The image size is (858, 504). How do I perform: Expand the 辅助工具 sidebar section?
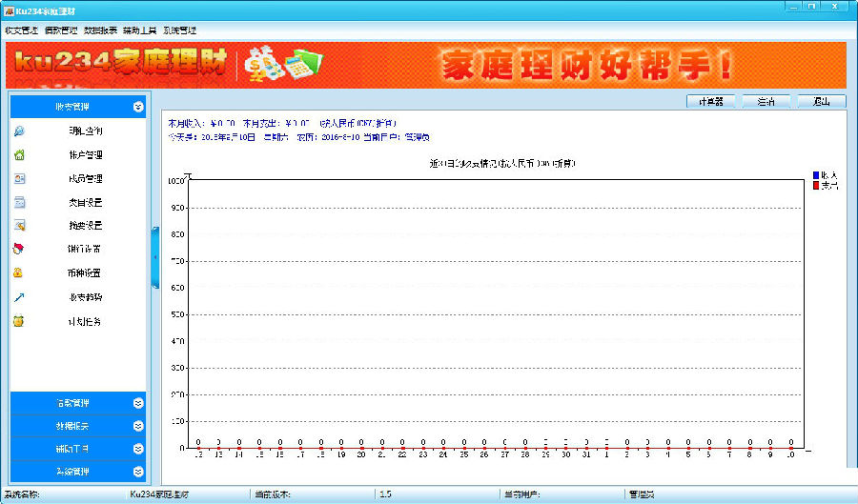click(x=78, y=449)
